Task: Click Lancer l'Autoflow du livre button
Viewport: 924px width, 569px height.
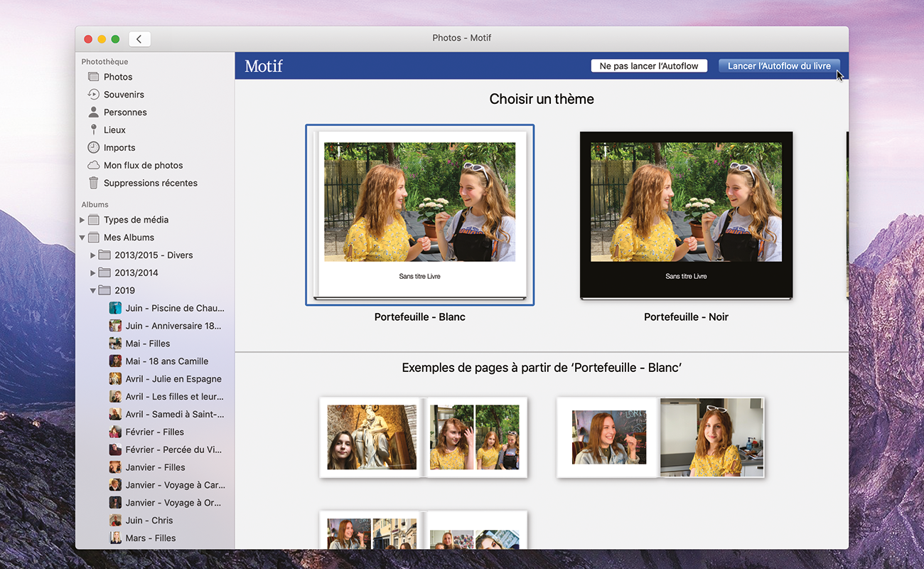Action: pos(779,66)
